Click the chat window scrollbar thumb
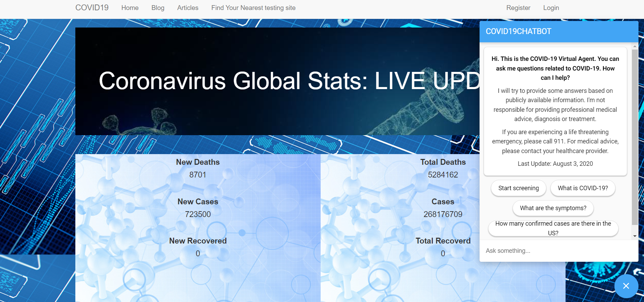 click(635, 137)
